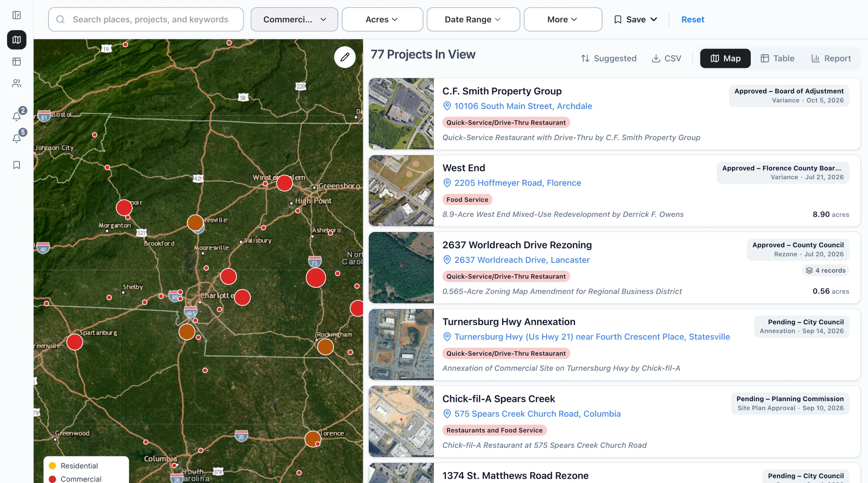Click the Suggested sort arrows icon

coord(585,59)
